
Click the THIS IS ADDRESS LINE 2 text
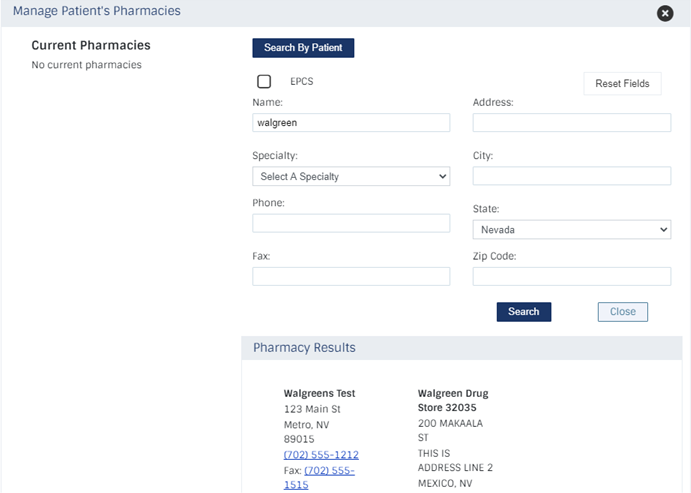455,460
